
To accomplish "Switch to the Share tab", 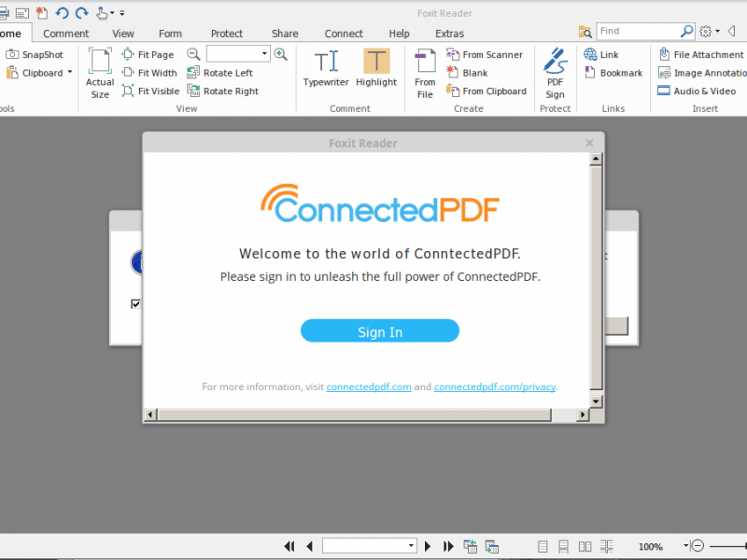I will pos(285,34).
